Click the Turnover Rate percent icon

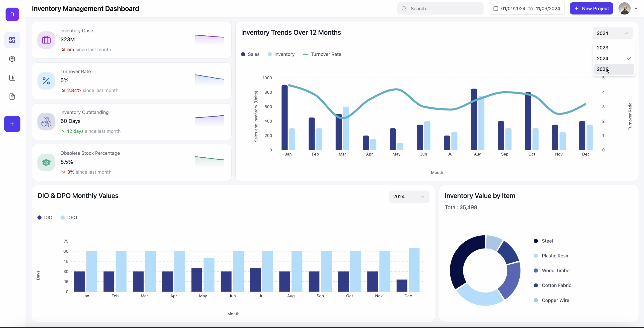click(46, 81)
